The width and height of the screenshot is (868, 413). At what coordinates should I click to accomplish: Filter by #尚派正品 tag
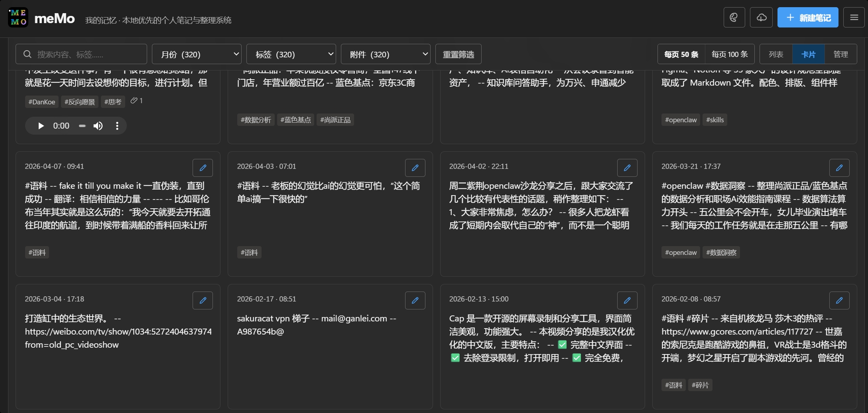(x=335, y=120)
